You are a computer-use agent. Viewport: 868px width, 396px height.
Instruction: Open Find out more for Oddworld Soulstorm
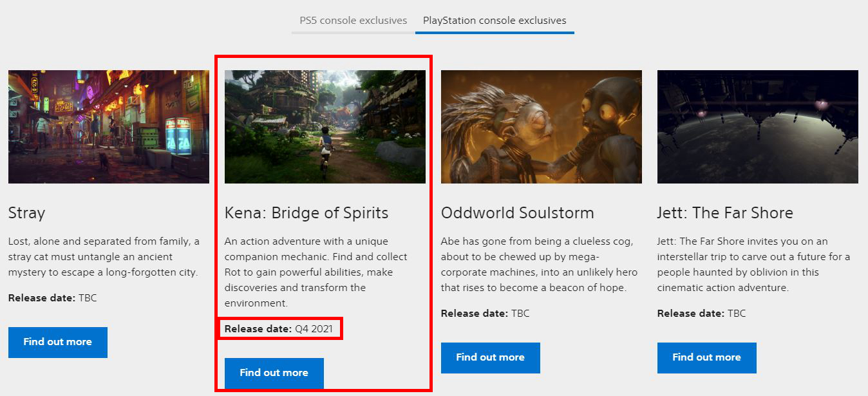point(490,357)
